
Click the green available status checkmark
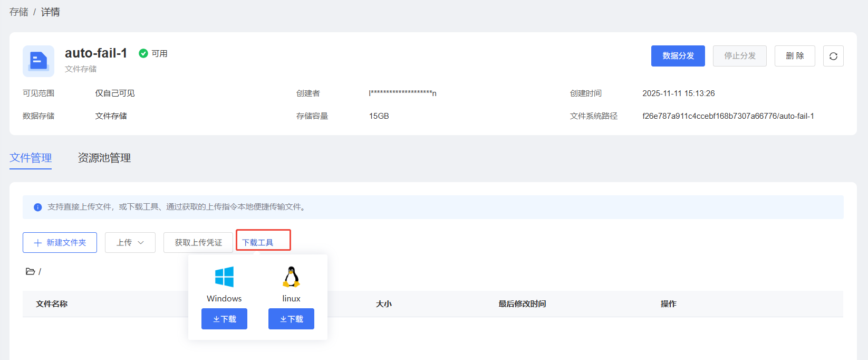(143, 53)
